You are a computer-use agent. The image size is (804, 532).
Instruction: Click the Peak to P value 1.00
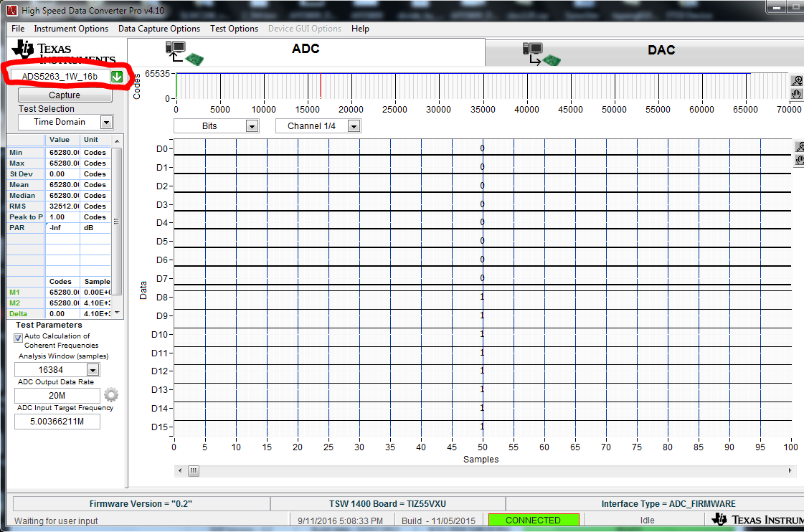[62, 217]
